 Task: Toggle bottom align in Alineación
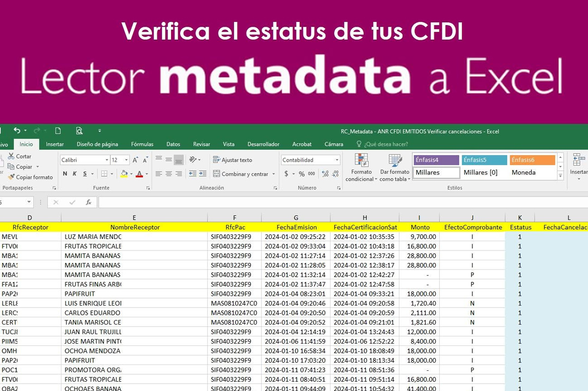(179, 160)
